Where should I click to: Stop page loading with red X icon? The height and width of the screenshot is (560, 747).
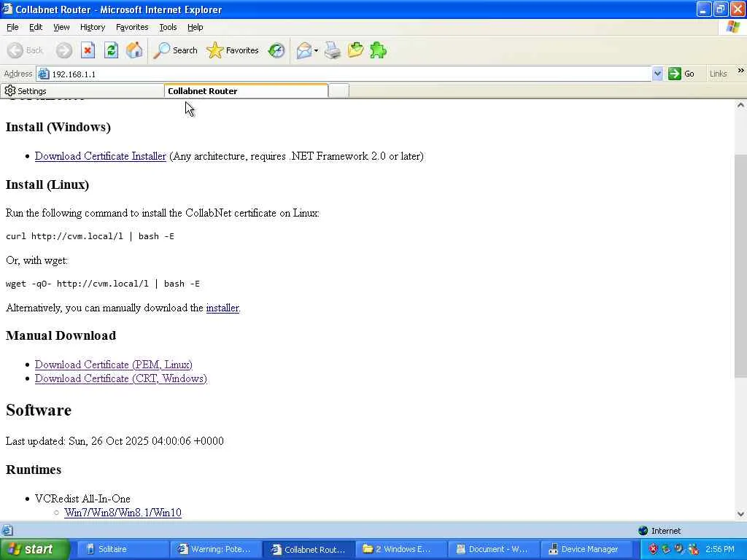tap(88, 50)
